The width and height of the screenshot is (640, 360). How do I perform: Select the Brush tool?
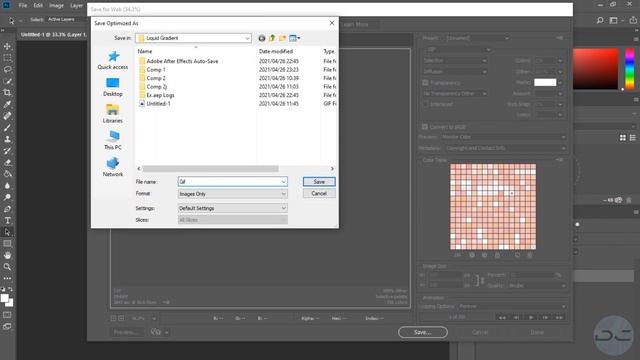pyautogui.click(x=7, y=127)
